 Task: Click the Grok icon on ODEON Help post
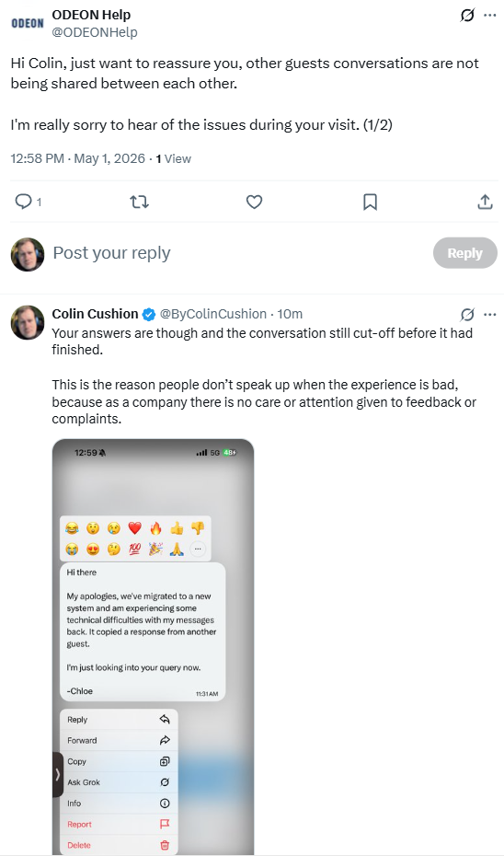tap(467, 16)
